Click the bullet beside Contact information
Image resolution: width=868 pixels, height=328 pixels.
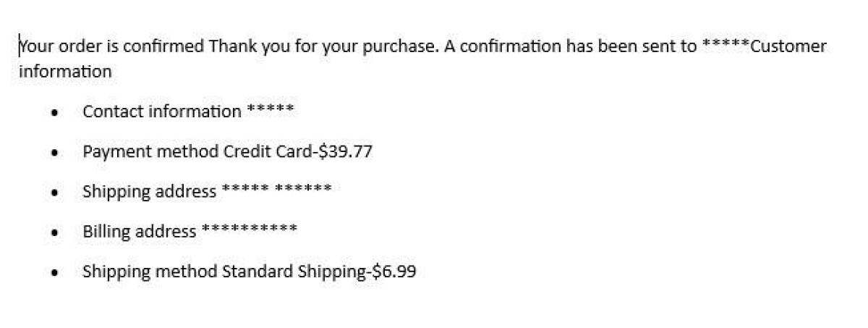[54, 113]
